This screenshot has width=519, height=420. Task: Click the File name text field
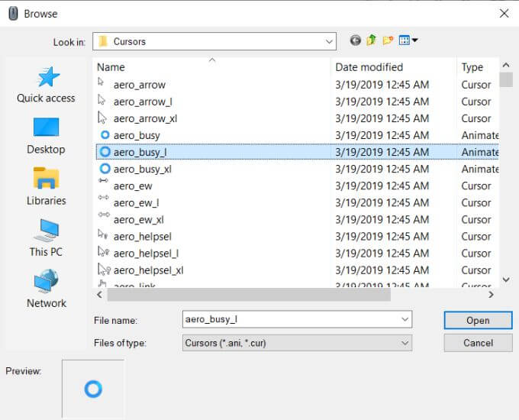coord(290,319)
